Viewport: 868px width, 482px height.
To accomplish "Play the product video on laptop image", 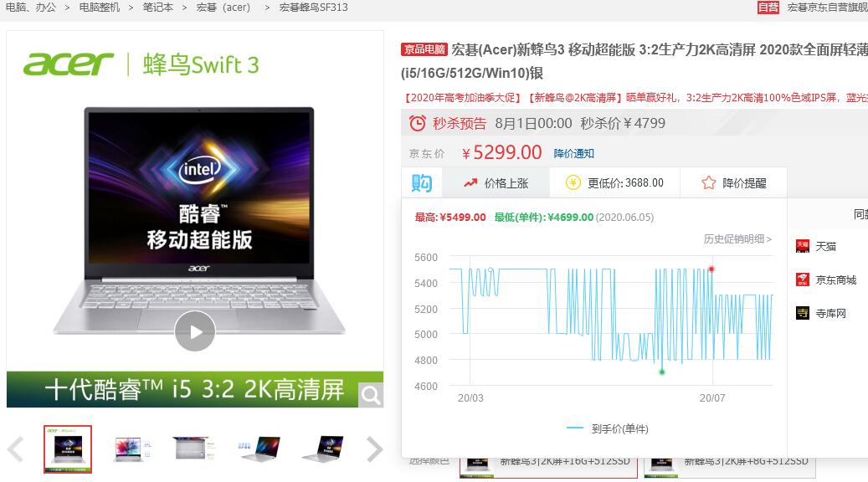I will (195, 331).
